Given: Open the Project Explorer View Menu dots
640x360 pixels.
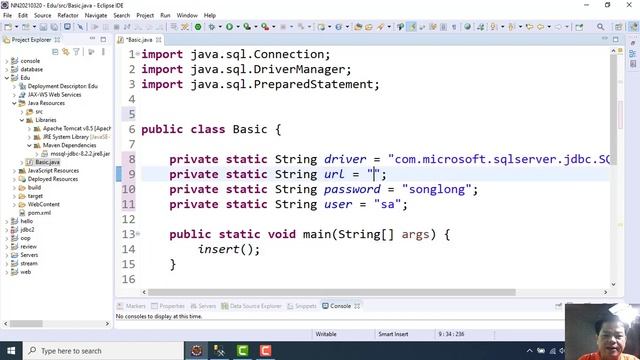Looking at the screenshot, I should pos(103,52).
